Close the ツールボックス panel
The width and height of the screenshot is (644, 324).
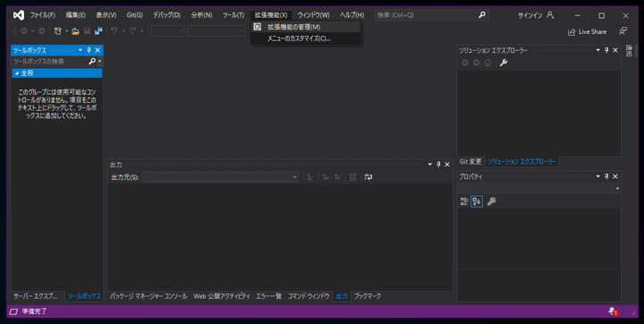click(x=97, y=50)
